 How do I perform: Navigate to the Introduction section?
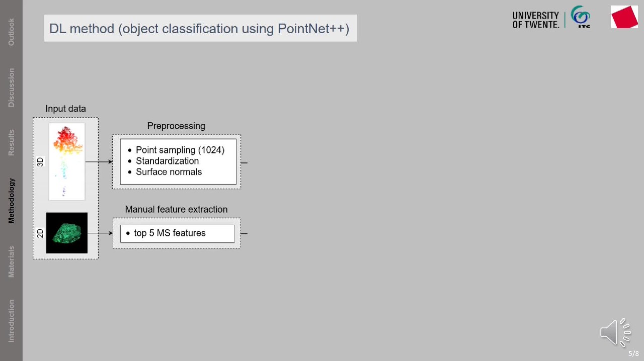[11, 321]
